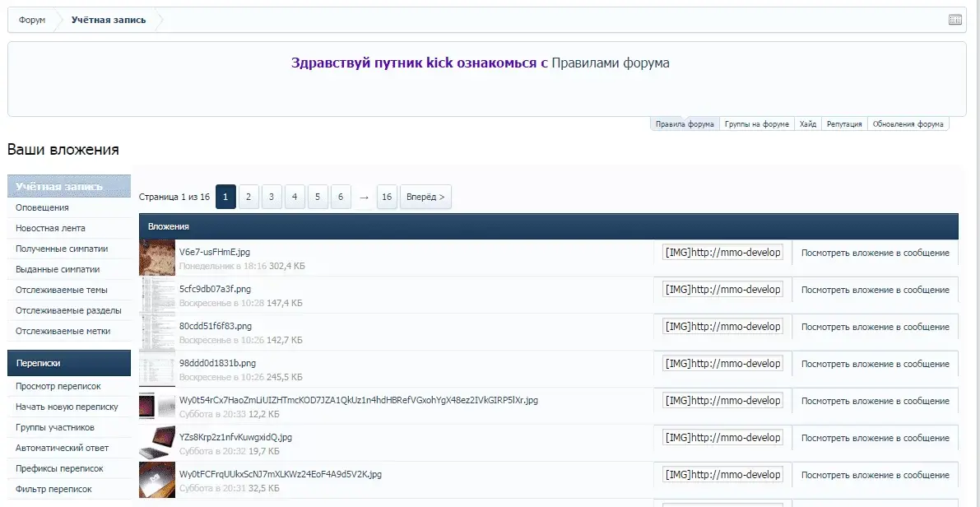This screenshot has height=507, width=980.
Task: Go to page 6 of attachments
Action: pos(341,197)
